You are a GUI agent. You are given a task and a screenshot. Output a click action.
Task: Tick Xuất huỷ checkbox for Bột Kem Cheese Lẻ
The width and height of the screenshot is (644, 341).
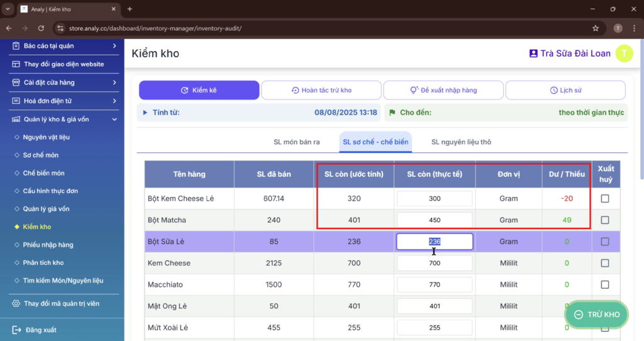coord(605,198)
